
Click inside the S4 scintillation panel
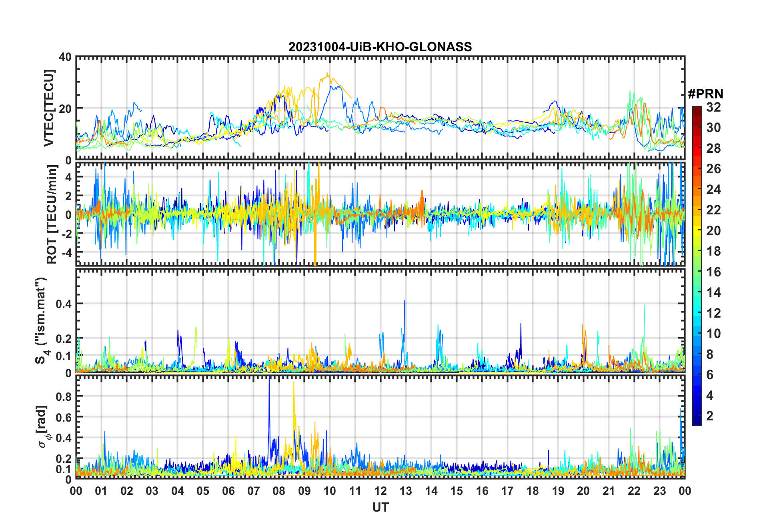click(380, 321)
